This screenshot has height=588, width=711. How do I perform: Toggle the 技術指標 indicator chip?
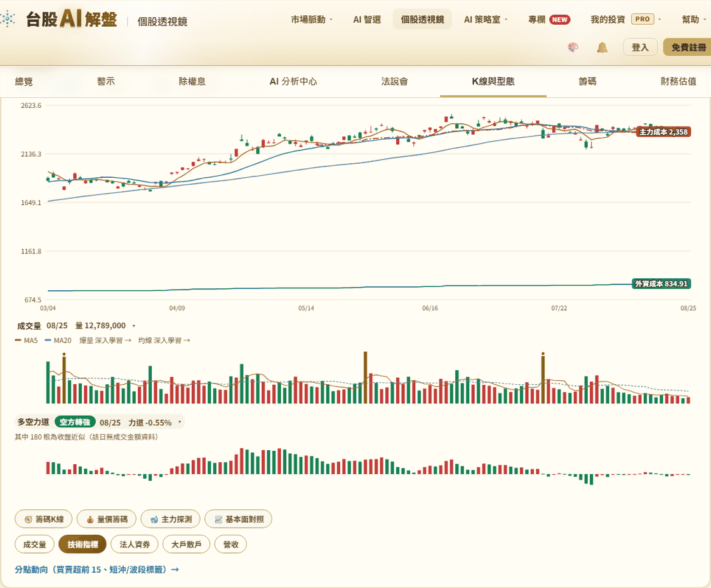83,544
